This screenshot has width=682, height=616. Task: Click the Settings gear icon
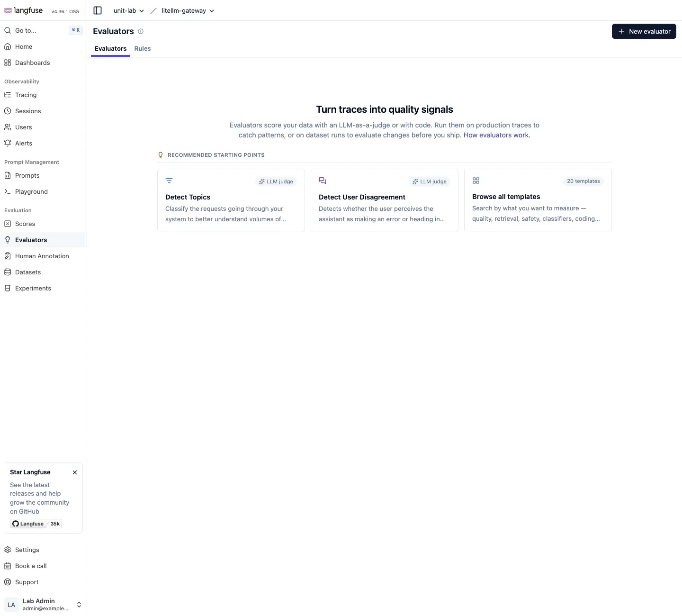8,550
